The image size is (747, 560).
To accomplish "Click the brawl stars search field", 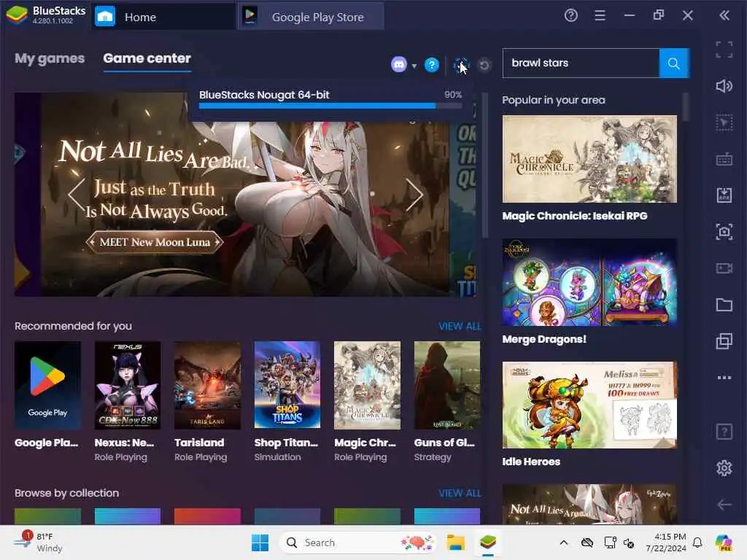I will 581,63.
